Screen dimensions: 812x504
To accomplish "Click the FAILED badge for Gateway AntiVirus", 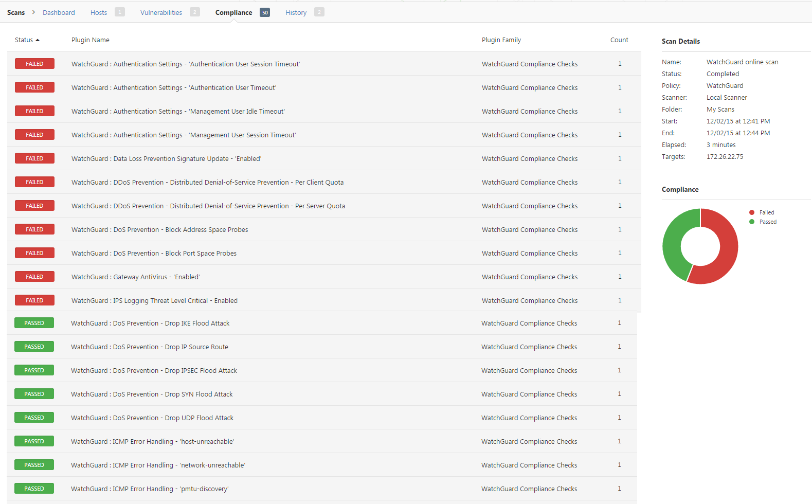I will click(34, 277).
